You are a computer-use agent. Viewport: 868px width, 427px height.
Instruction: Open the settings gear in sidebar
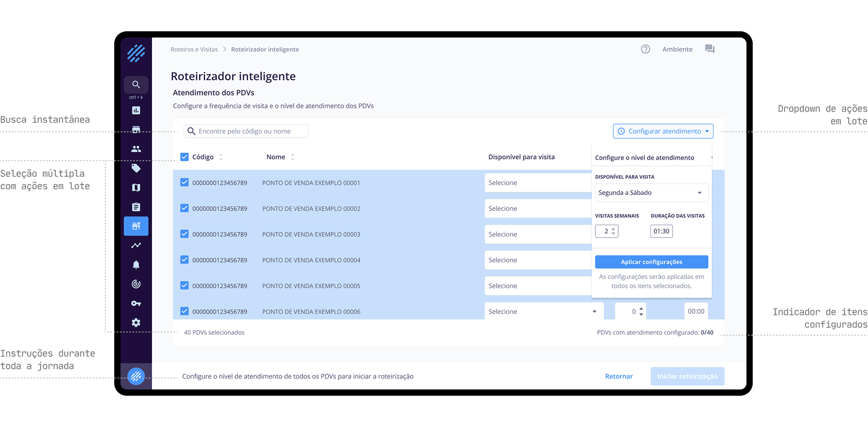[x=136, y=323]
